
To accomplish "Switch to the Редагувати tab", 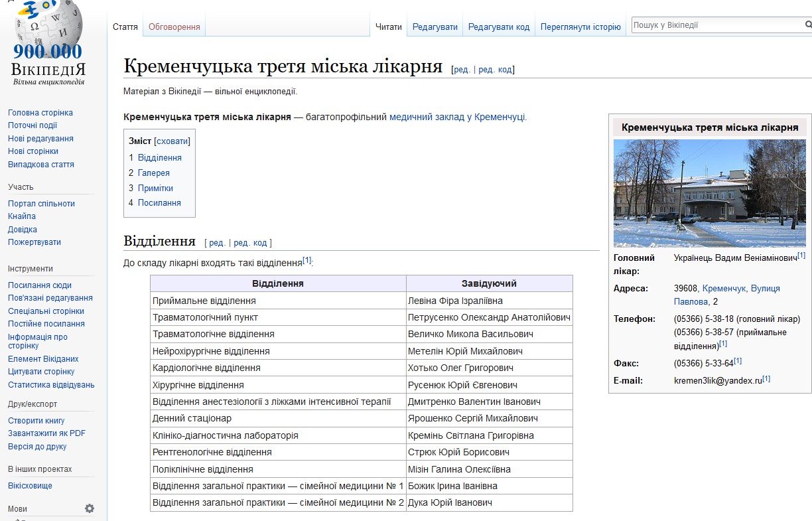I will point(435,27).
